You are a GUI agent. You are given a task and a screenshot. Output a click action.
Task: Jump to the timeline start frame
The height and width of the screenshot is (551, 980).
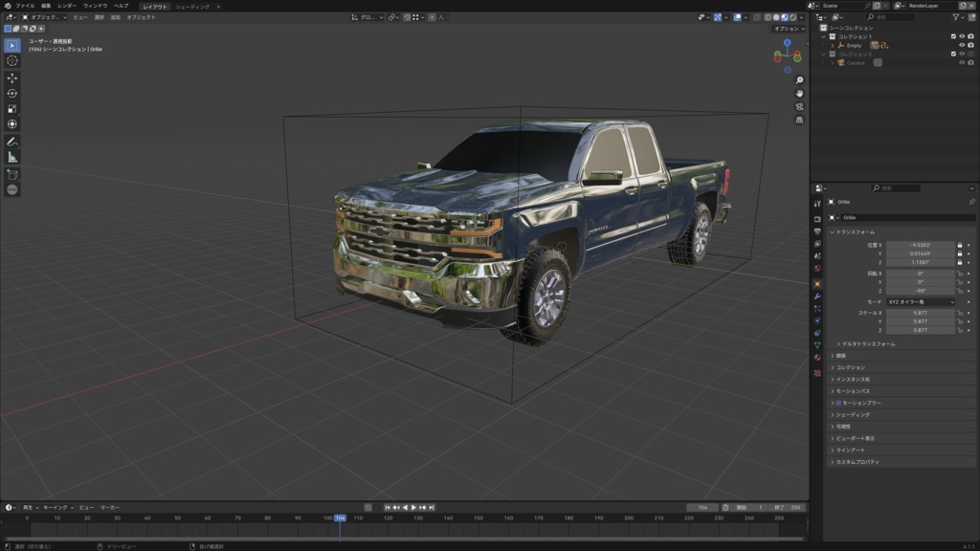point(388,507)
